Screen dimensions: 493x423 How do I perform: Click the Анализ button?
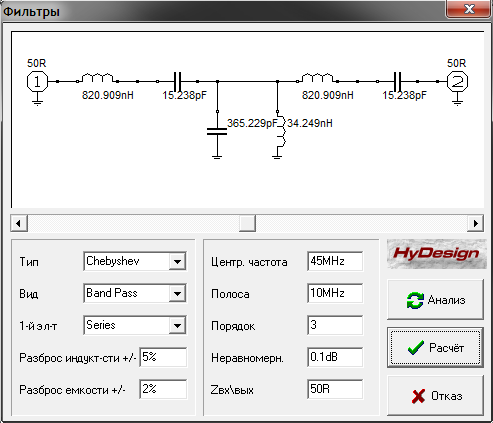point(435,300)
